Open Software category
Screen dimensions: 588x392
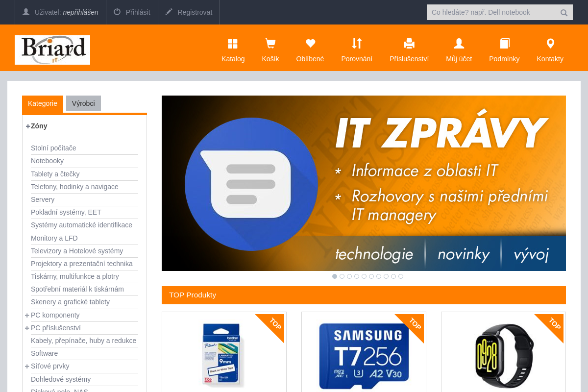(x=44, y=353)
